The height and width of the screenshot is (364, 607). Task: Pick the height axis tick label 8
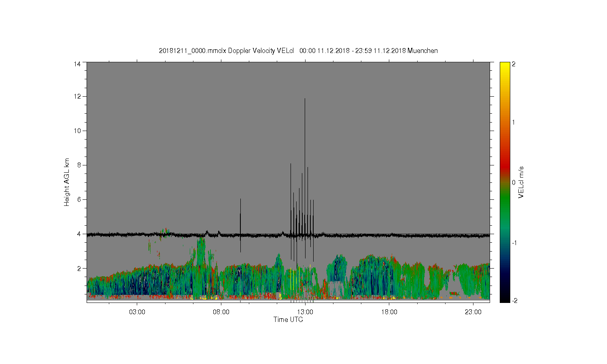click(79, 165)
